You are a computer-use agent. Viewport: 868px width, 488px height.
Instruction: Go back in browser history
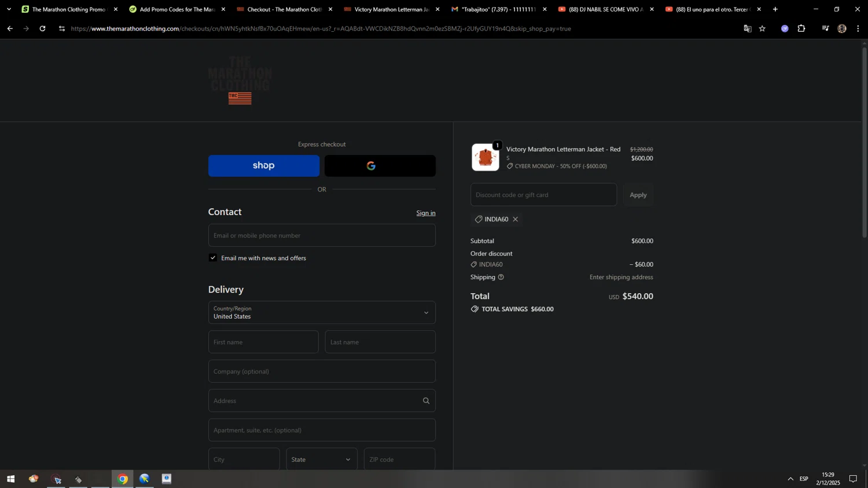tap(10, 28)
